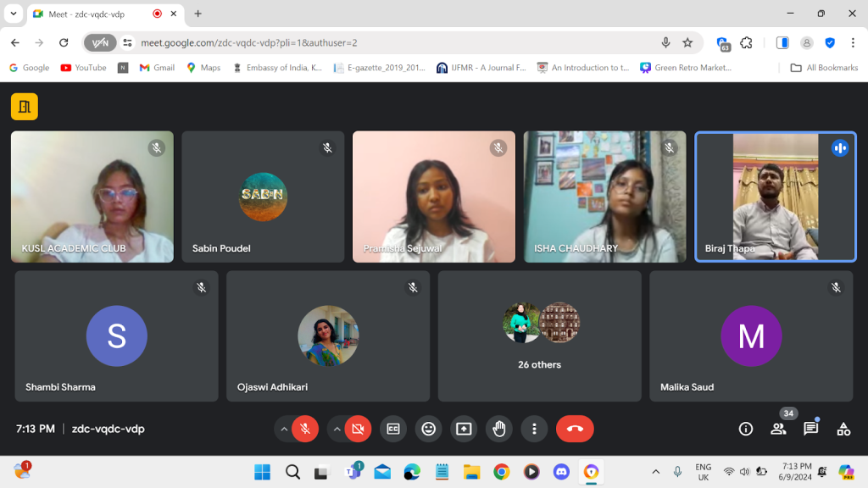This screenshot has height=488, width=868.
Task: Open the YouTube bookmark
Action: click(83, 68)
